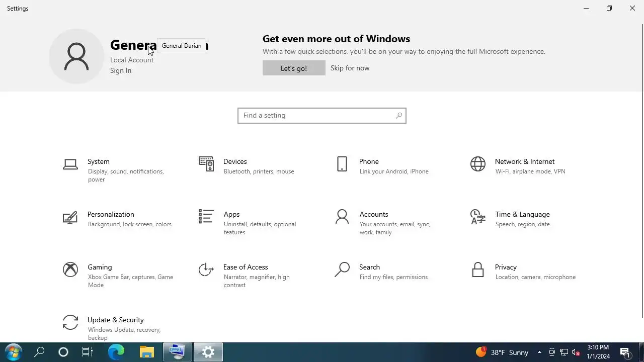
Task: Click the Settings window vertical scrollbar
Action: point(642,171)
